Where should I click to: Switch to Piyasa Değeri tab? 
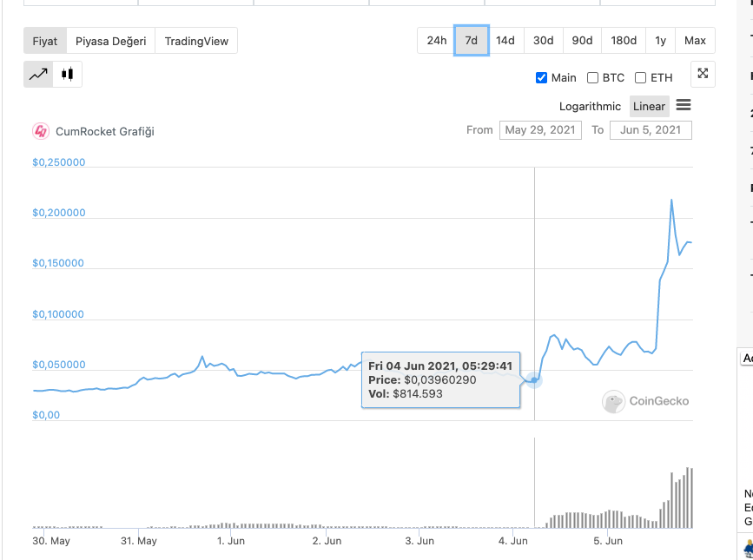click(111, 41)
